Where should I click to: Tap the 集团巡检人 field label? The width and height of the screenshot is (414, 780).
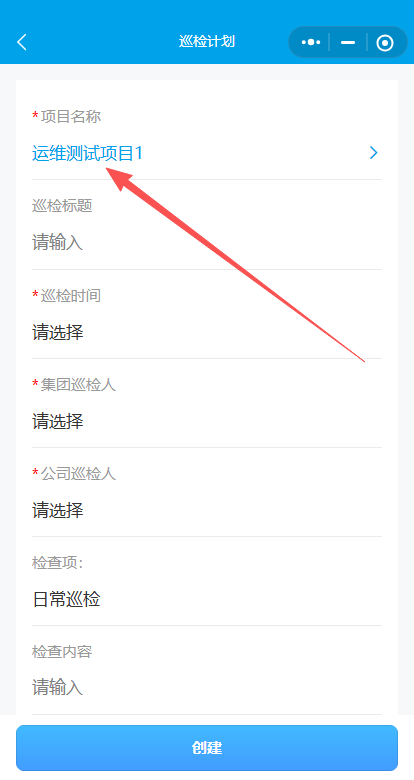point(78,385)
